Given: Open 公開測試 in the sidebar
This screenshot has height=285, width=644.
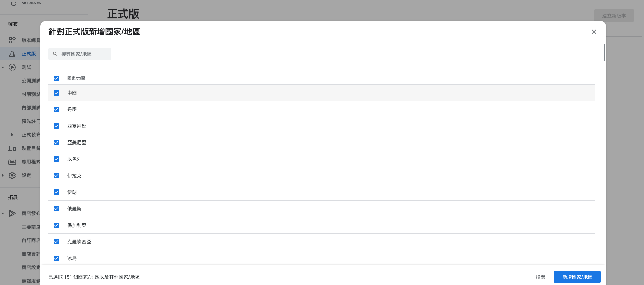Looking at the screenshot, I should pos(31,81).
